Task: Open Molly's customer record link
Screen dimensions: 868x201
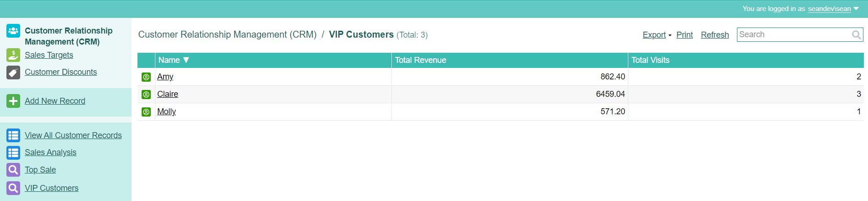Action: pyautogui.click(x=166, y=112)
